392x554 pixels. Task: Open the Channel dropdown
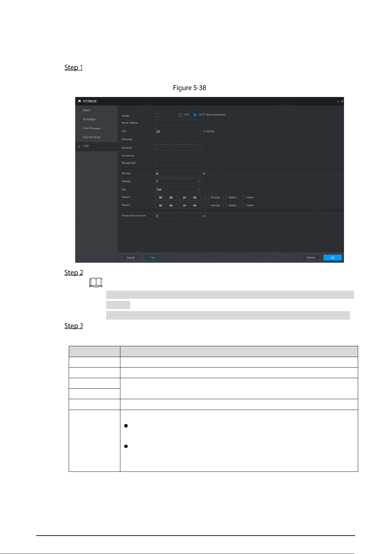(178, 181)
